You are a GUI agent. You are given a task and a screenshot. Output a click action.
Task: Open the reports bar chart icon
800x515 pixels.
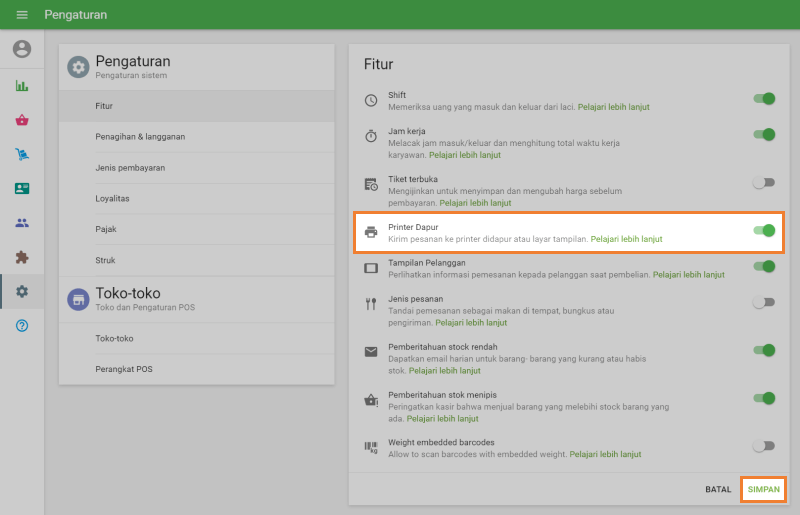click(x=22, y=86)
